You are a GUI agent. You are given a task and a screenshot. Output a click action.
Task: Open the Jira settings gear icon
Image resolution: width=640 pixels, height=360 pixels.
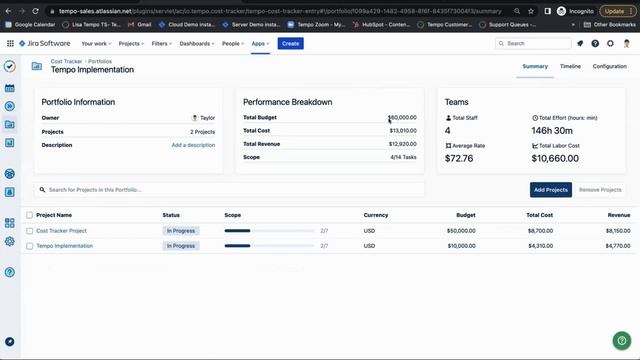click(x=610, y=43)
